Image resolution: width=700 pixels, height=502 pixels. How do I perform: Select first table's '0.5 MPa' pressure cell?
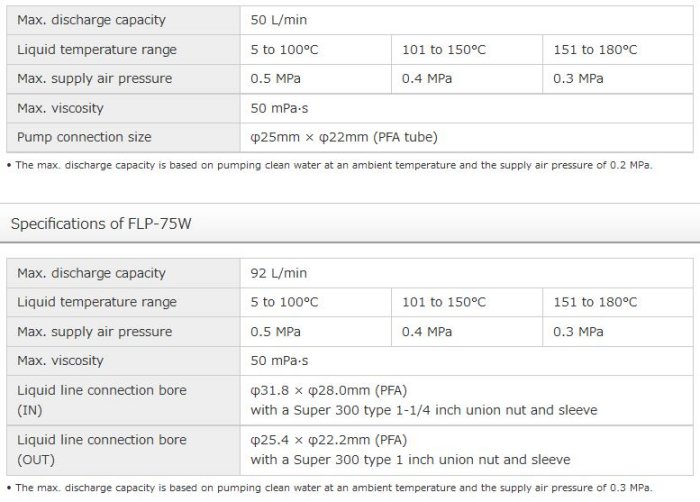click(x=275, y=78)
